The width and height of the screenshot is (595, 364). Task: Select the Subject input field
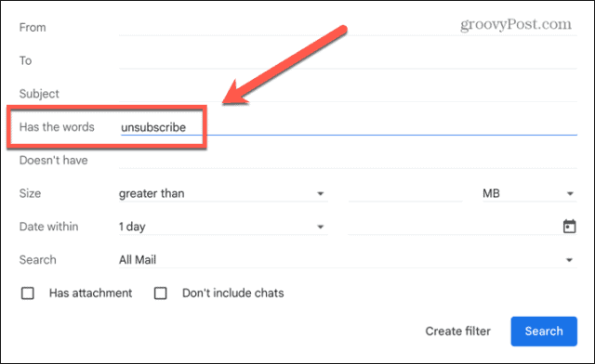tap(348, 94)
